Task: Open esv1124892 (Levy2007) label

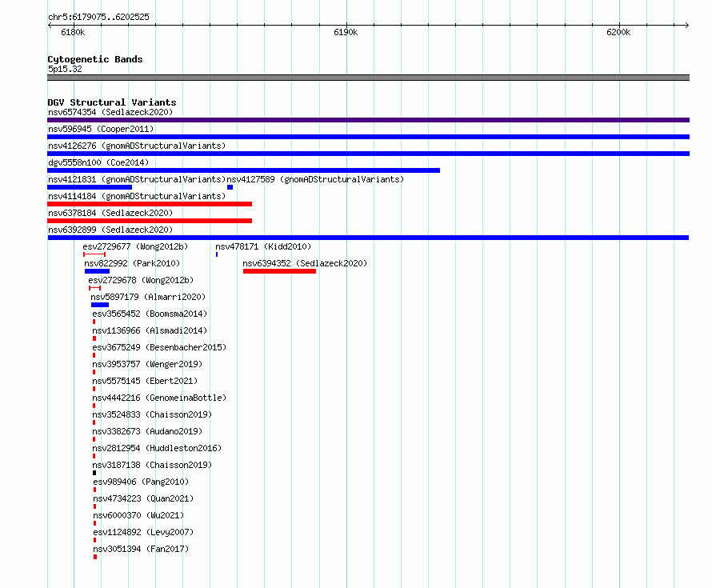Action: (143, 532)
